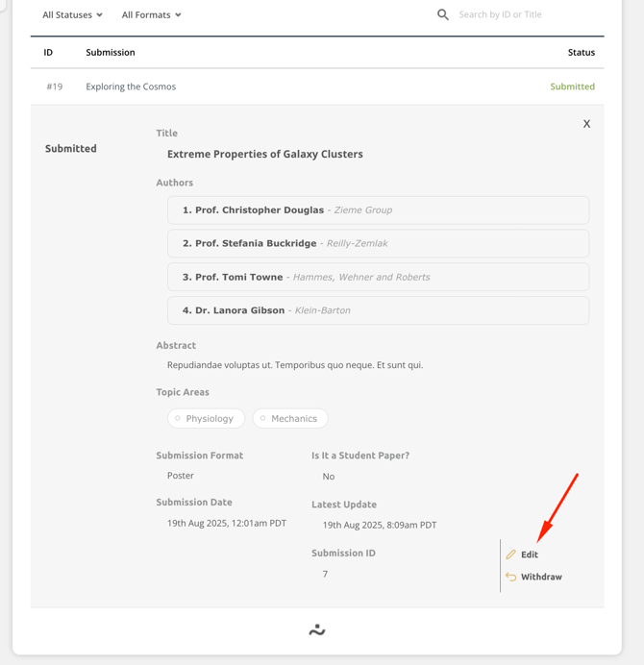The width and height of the screenshot is (644, 665).
Task: Type in Search by ID or Title field
Action: click(519, 14)
